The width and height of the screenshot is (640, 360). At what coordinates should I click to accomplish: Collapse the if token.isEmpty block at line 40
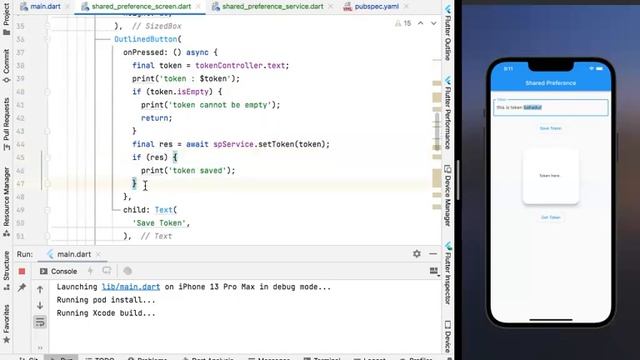pos(47,92)
